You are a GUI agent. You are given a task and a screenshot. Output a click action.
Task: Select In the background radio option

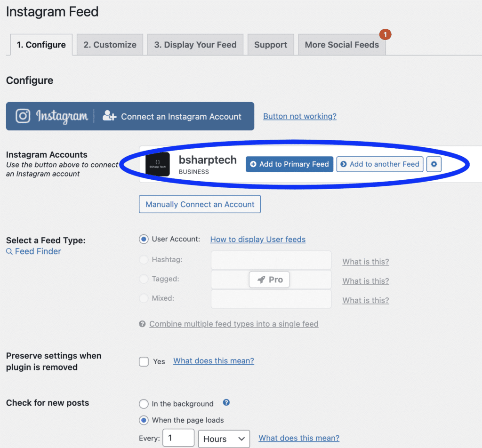click(144, 404)
